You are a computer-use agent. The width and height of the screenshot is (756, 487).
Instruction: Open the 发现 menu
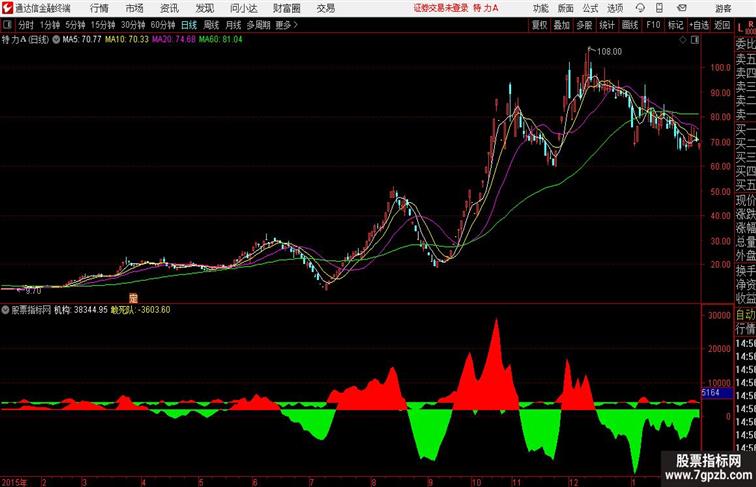coord(204,8)
